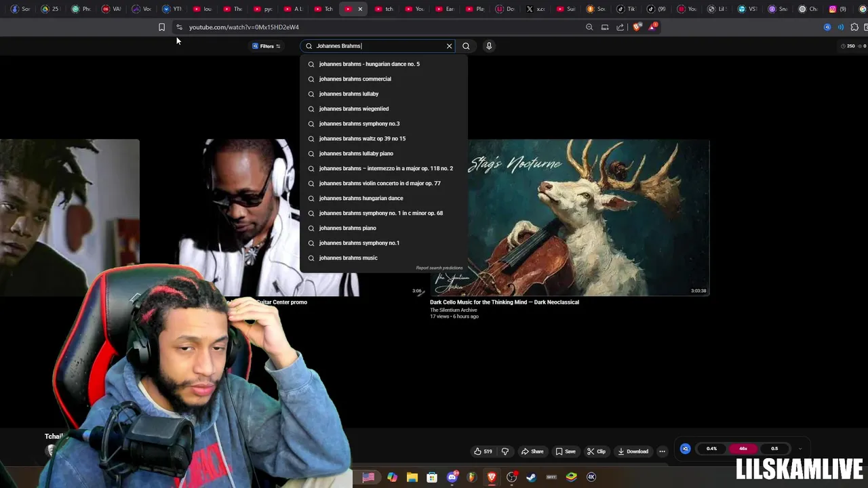Click the Clip button
Screen dimensions: 868x488
coord(597,451)
